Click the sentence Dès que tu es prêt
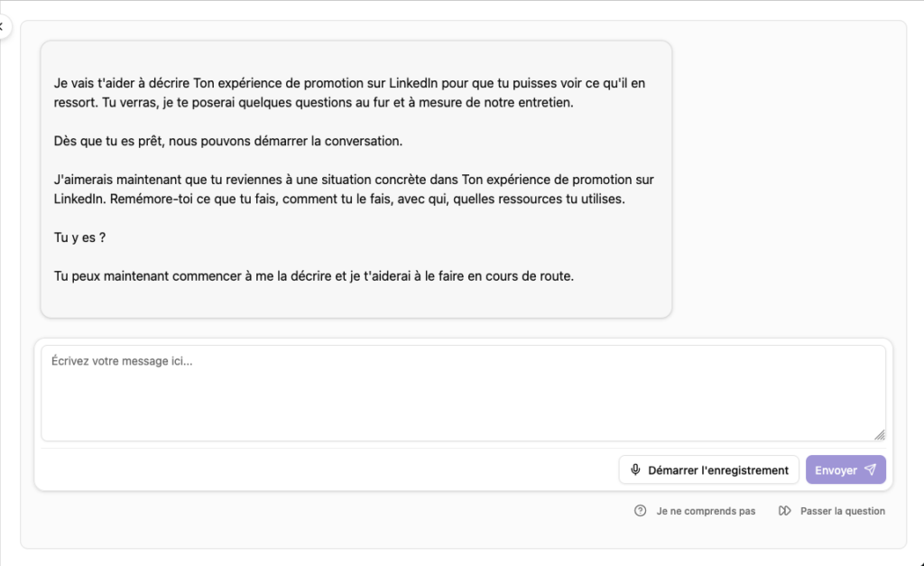The image size is (924, 566). (228, 141)
